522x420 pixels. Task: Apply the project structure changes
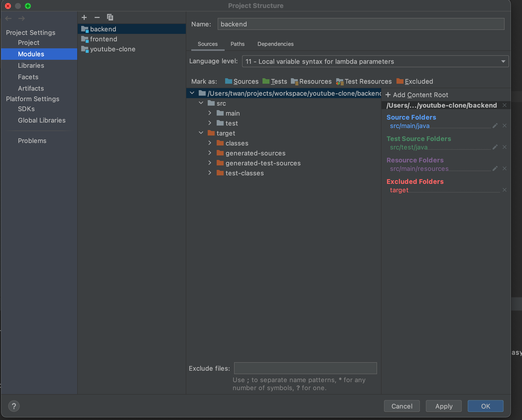(x=443, y=406)
